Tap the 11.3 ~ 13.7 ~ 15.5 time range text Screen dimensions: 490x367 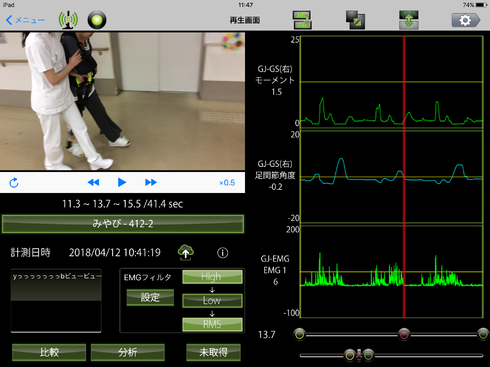(x=122, y=204)
